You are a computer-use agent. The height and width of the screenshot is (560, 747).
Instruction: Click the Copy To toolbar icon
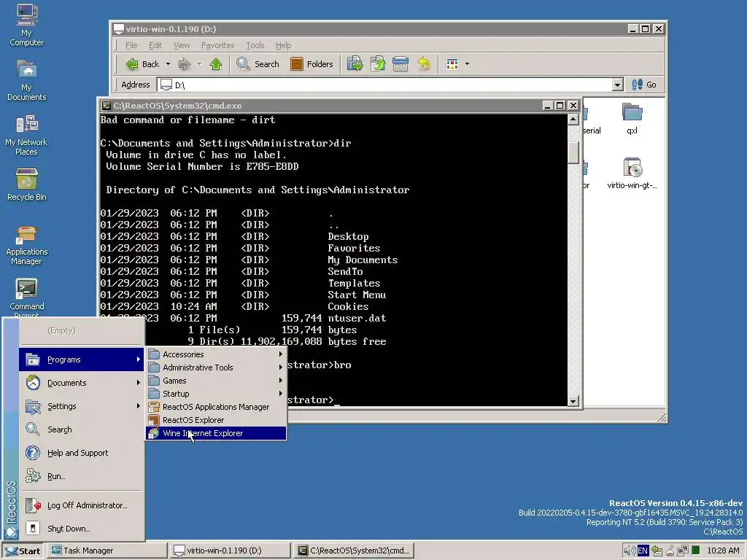pos(378,64)
